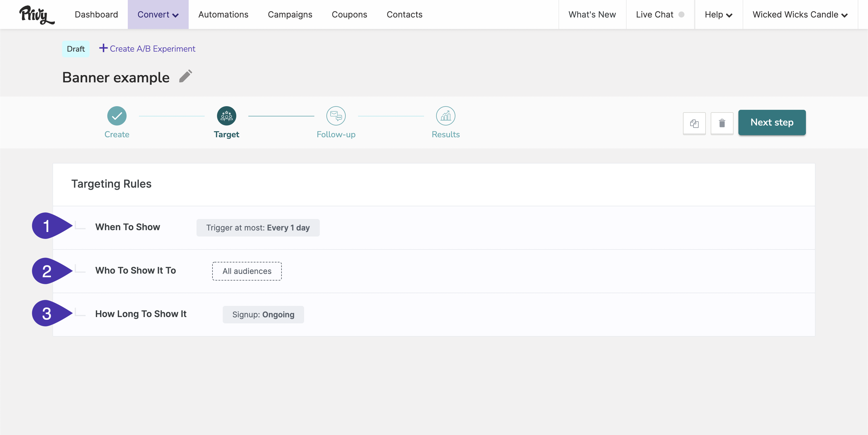Expand the When To Show row
This screenshot has height=435, width=868.
point(434,228)
